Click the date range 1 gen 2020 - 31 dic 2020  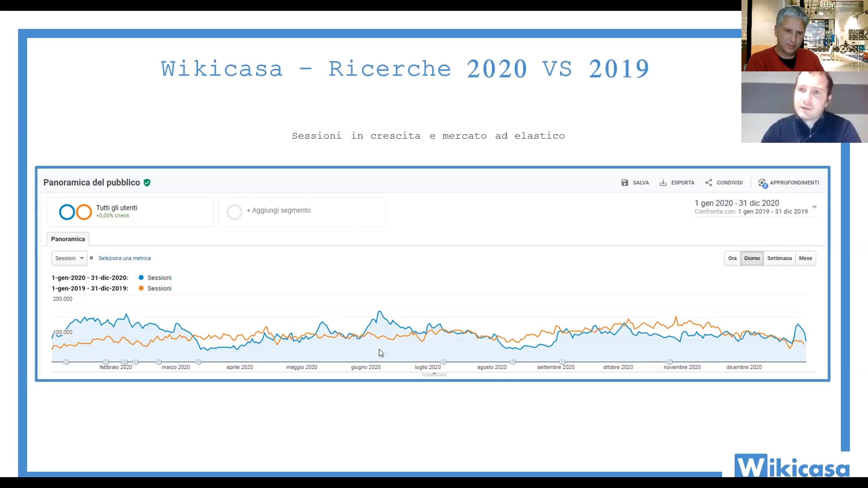click(x=737, y=203)
